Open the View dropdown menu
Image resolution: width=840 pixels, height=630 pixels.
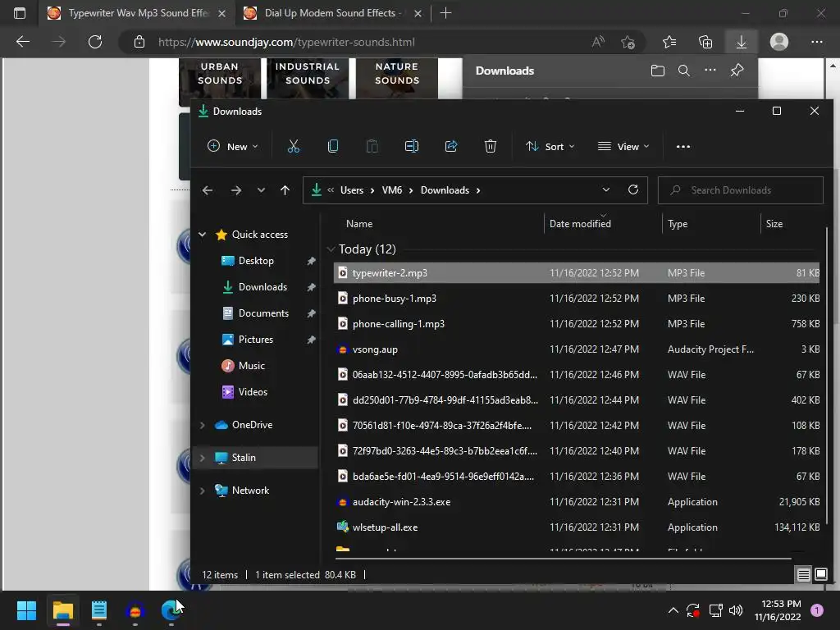click(x=623, y=146)
